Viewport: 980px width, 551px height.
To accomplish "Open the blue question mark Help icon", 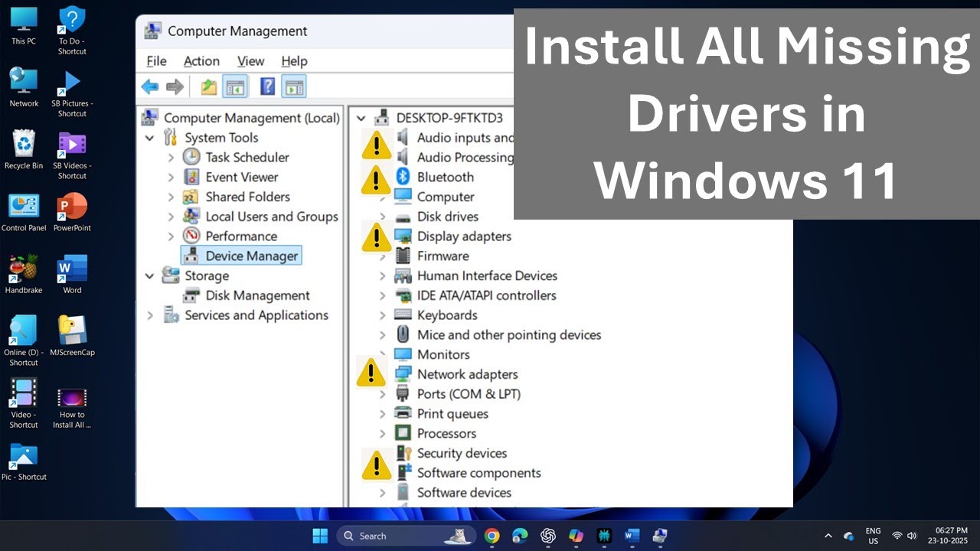I will coord(267,86).
